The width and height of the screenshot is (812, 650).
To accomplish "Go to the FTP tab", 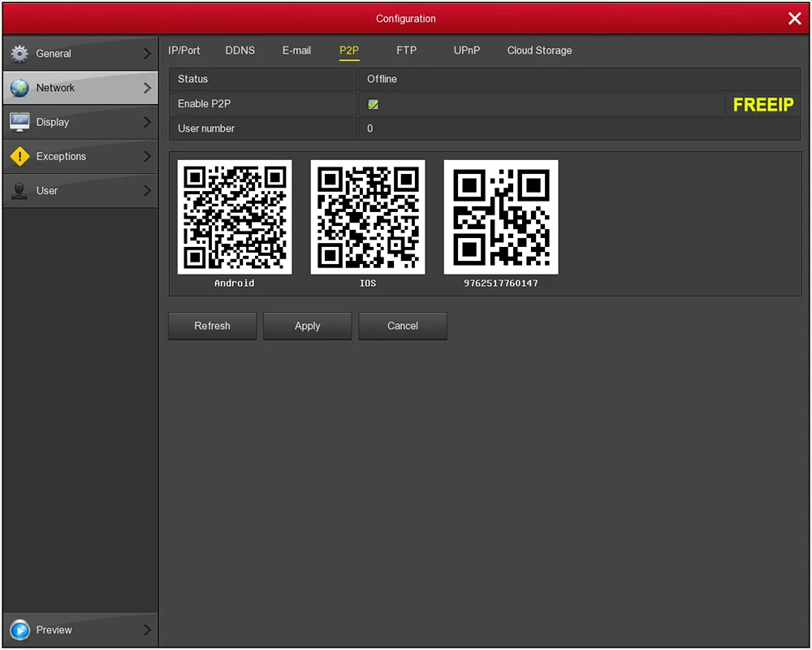I will pyautogui.click(x=407, y=50).
